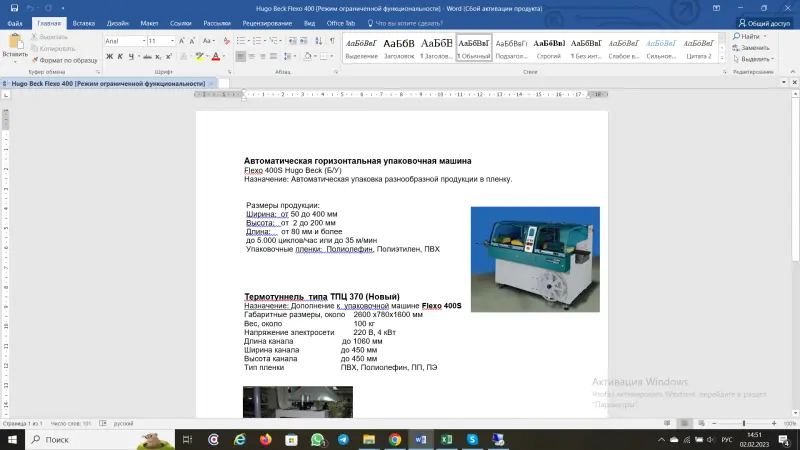
Task: Click the Общий доступ share button
Action: coord(764,23)
